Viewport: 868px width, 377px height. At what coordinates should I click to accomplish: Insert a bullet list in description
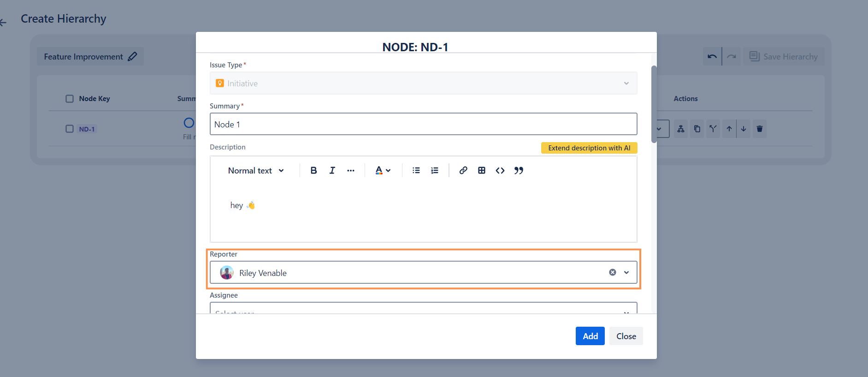point(416,170)
